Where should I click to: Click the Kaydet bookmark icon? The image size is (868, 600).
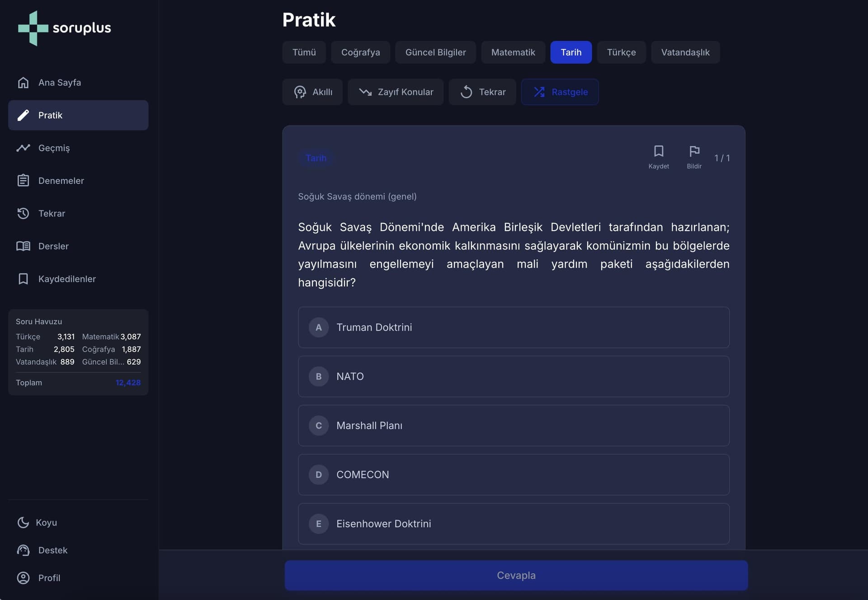click(658, 151)
